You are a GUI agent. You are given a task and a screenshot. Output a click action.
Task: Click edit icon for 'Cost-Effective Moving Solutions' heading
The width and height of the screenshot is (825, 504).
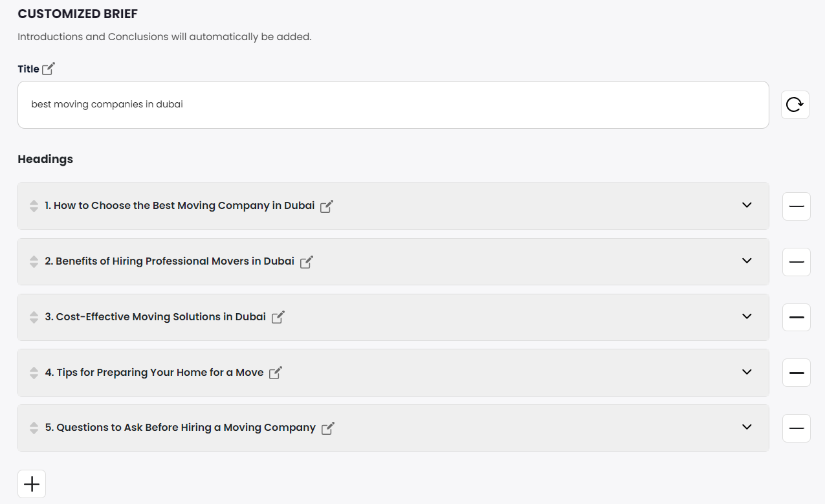click(278, 318)
